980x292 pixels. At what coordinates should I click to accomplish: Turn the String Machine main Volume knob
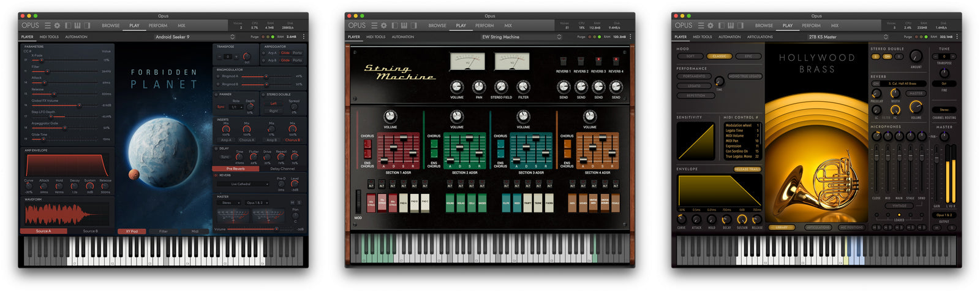(x=456, y=86)
